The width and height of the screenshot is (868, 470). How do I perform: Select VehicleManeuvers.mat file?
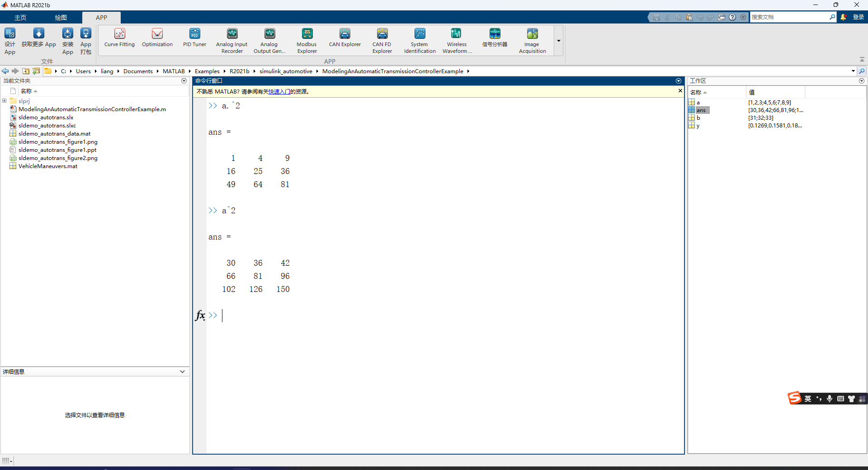coord(48,166)
